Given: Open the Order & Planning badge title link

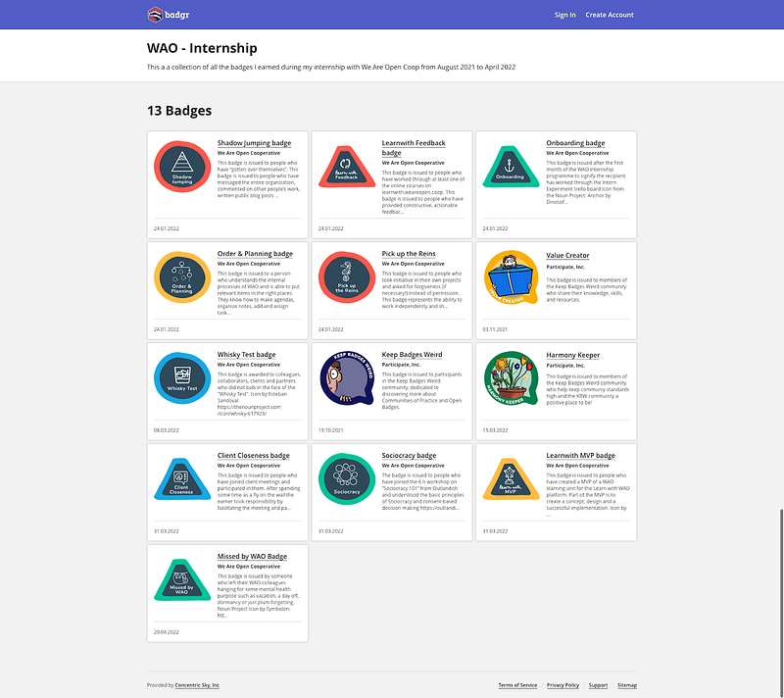Looking at the screenshot, I should click(x=255, y=254).
